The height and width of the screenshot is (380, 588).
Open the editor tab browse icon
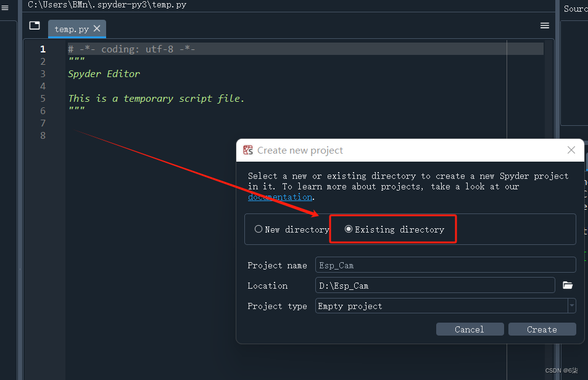(35, 25)
